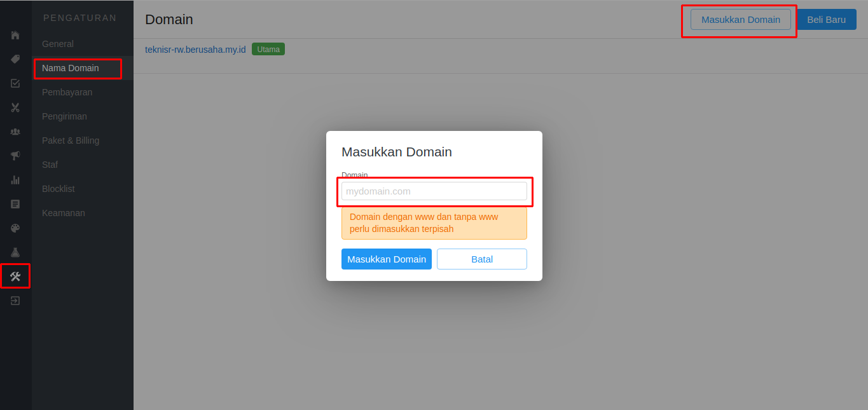The image size is (868, 410).
Task: Click the Domain page heading
Action: click(x=169, y=20)
